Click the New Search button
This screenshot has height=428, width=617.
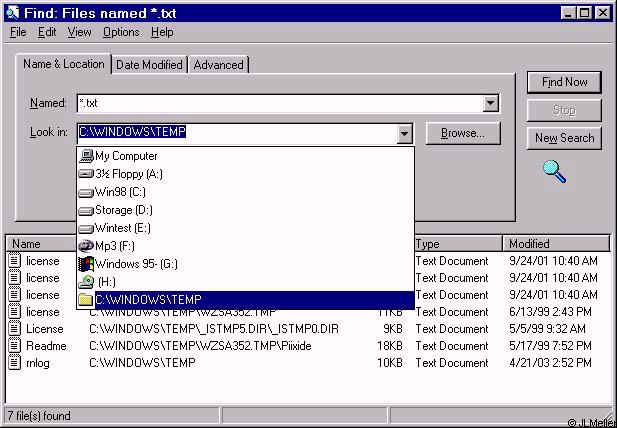pos(564,138)
